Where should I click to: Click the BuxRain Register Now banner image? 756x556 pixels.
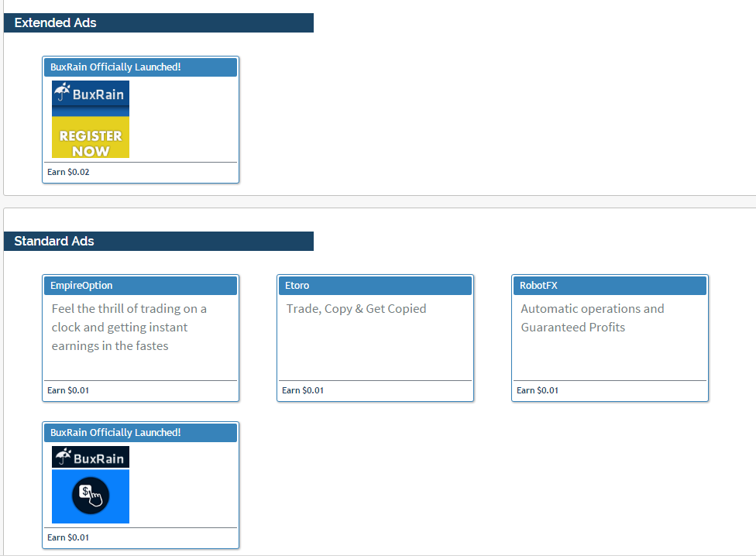91,119
